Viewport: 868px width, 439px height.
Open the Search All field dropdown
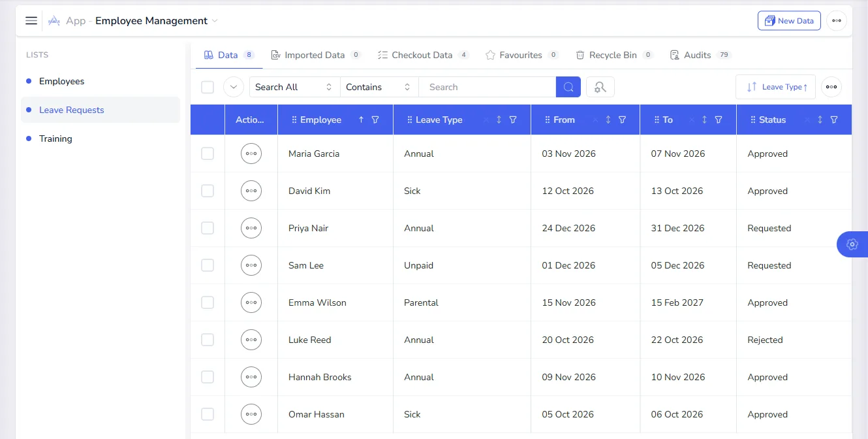[x=295, y=87]
